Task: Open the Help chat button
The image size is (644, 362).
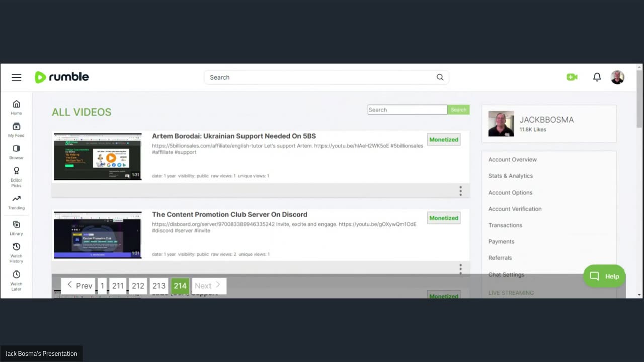Action: [x=604, y=276]
